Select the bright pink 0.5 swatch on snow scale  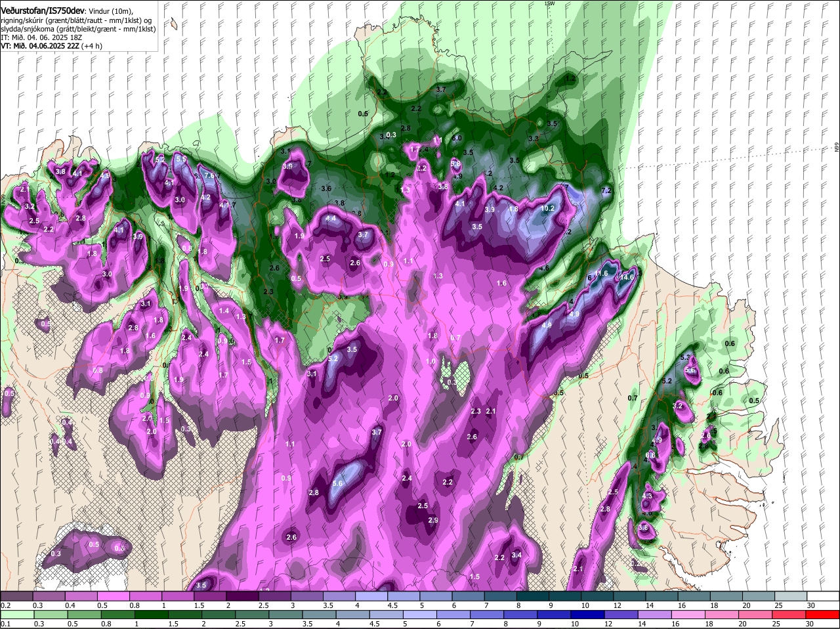113,596
